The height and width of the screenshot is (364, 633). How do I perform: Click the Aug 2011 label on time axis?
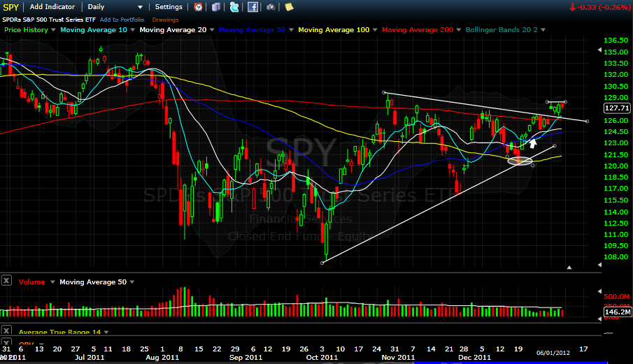click(x=162, y=357)
